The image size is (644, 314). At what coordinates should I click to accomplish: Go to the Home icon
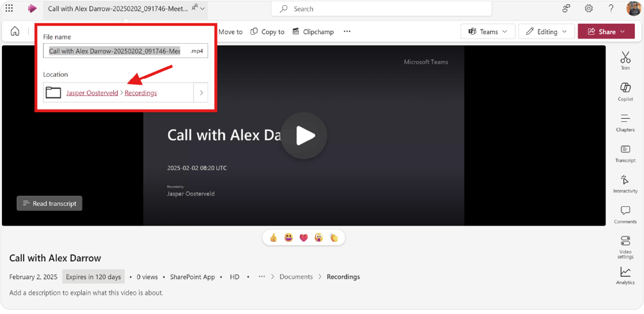15,31
